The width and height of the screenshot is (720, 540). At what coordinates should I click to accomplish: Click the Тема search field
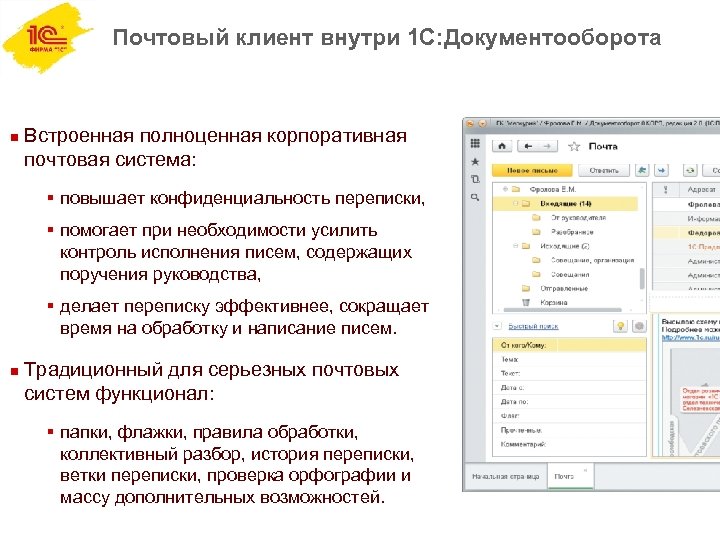(x=569, y=360)
